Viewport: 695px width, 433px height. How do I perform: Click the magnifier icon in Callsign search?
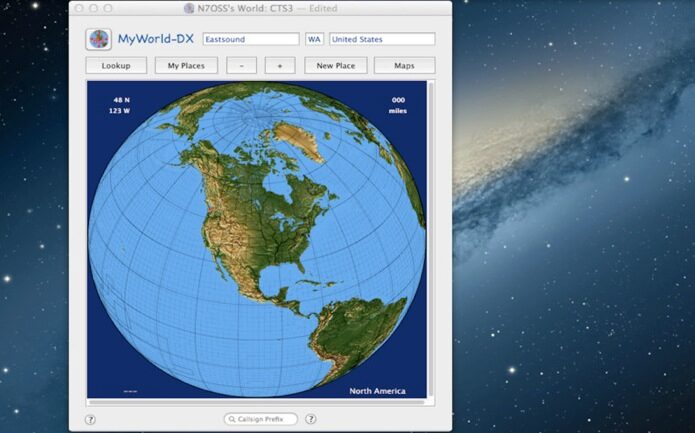coord(232,419)
